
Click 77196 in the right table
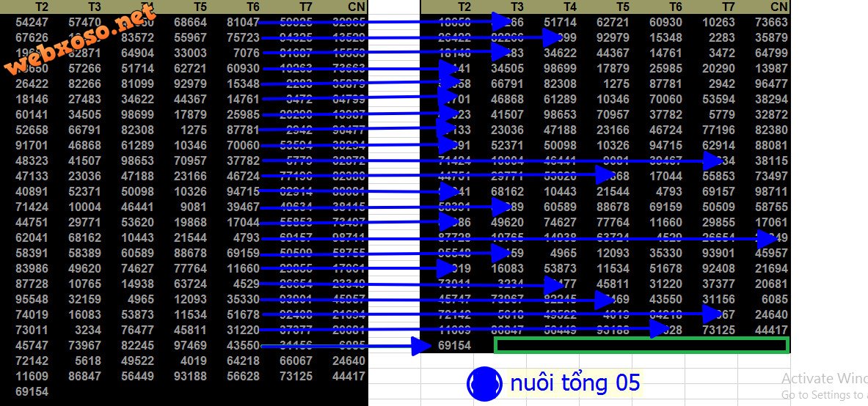pyautogui.click(x=718, y=130)
